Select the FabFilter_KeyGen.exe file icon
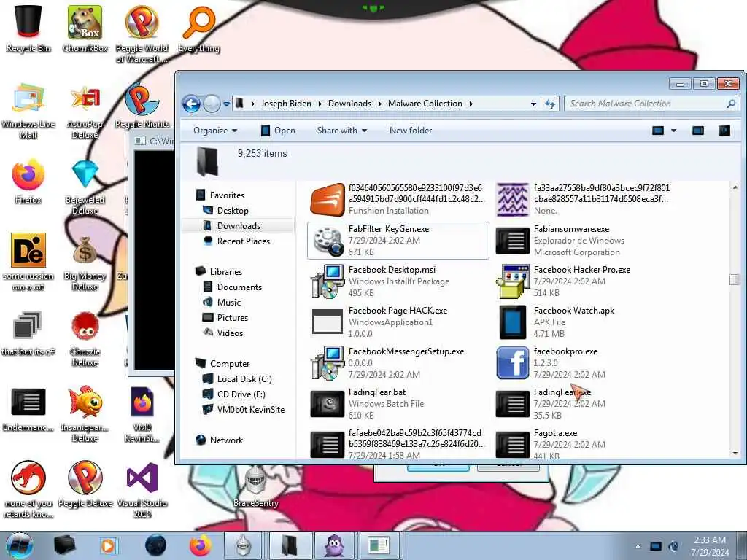The width and height of the screenshot is (747, 560). point(328,241)
